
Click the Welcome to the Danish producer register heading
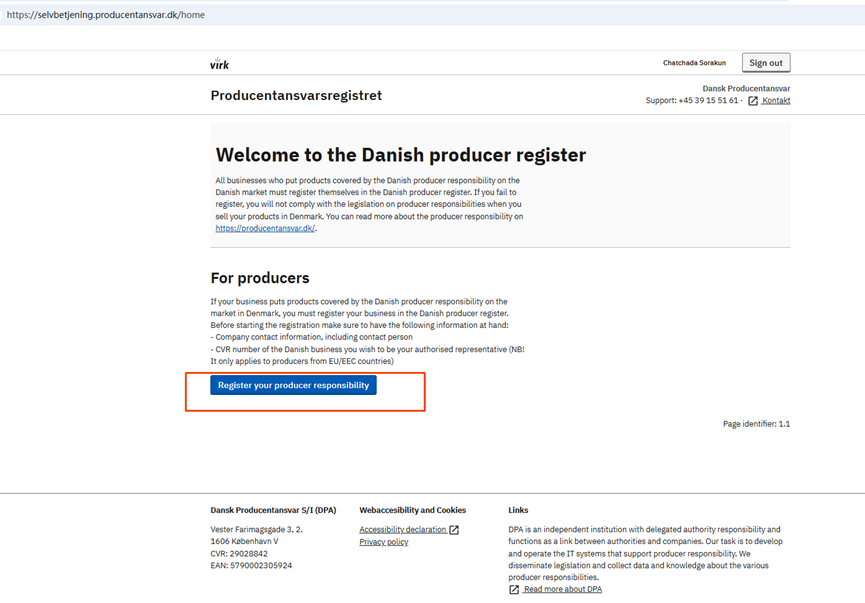click(x=401, y=155)
